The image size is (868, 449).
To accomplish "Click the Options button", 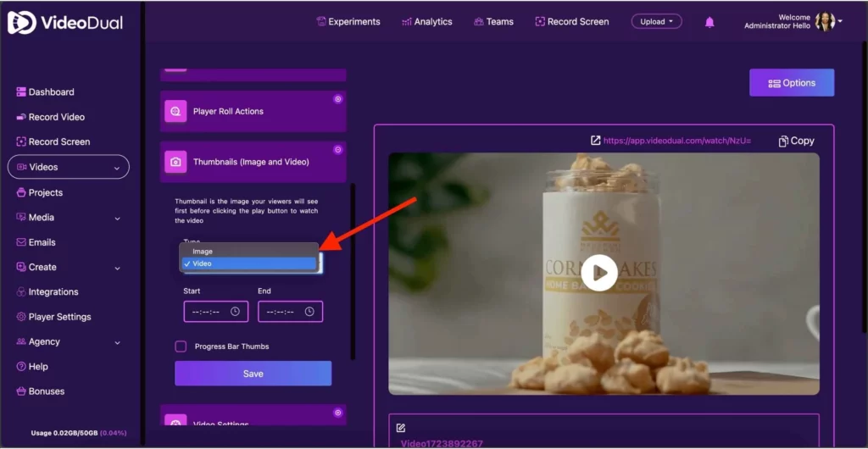I will pyautogui.click(x=792, y=83).
